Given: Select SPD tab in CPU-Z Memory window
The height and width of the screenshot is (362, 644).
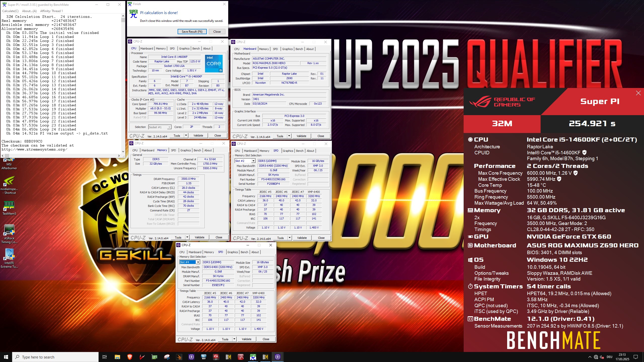Looking at the screenshot, I should 174,150.
